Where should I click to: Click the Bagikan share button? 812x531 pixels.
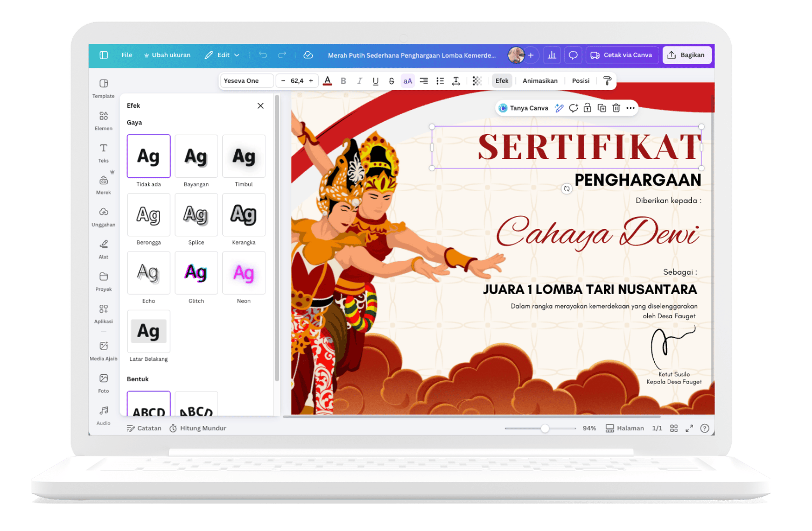(687, 55)
